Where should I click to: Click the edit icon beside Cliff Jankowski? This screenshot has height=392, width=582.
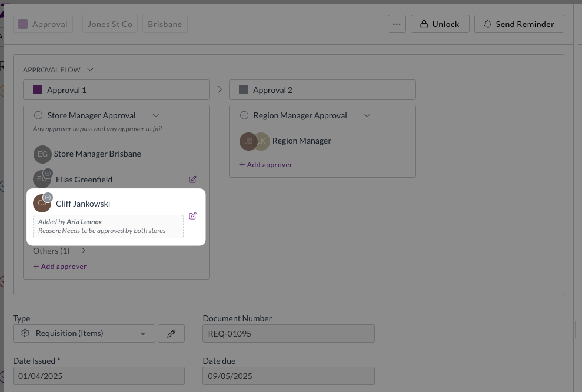192,216
